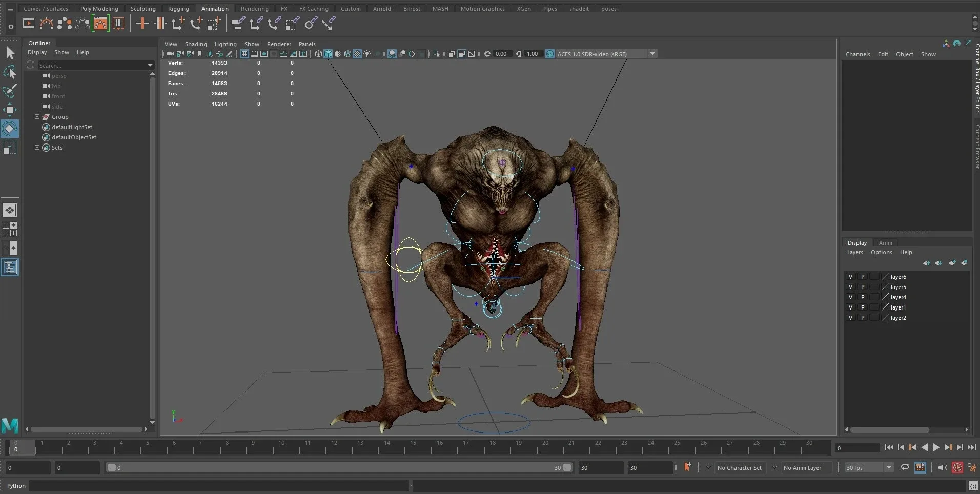Open the Playblast shelf icon
Viewport: 980px width, 494px height.
[29, 23]
